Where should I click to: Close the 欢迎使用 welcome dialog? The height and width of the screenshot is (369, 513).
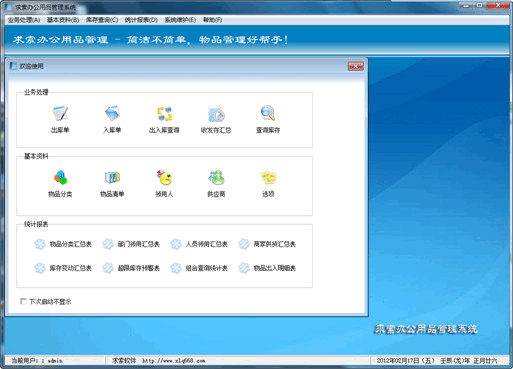coord(356,66)
